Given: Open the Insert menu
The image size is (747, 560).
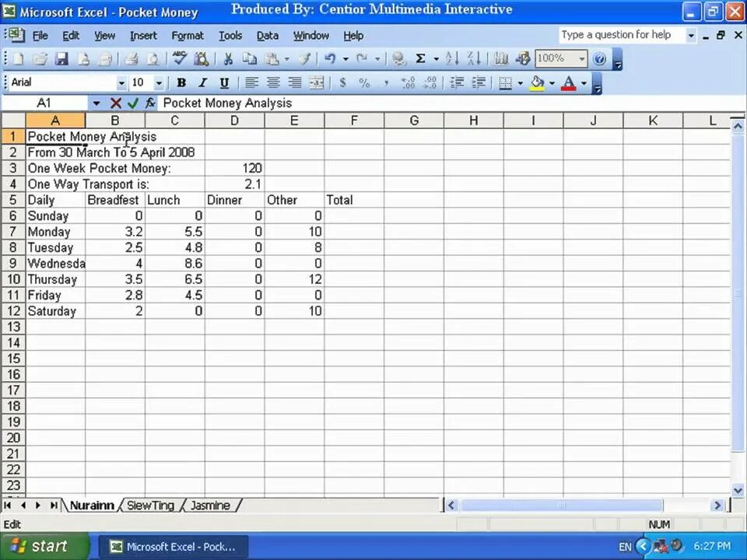Looking at the screenshot, I should pyautogui.click(x=143, y=36).
